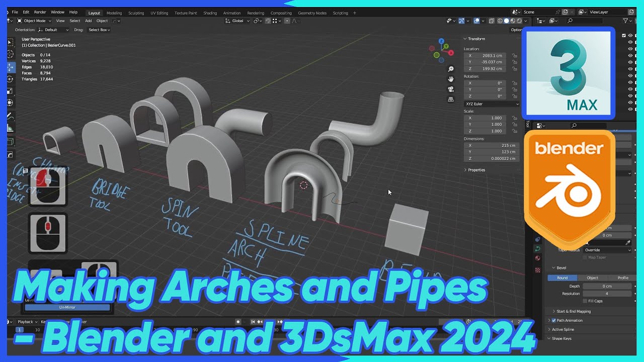This screenshot has width=644, height=362.
Task: Open the Orientation Default dropdown
Action: click(53, 30)
